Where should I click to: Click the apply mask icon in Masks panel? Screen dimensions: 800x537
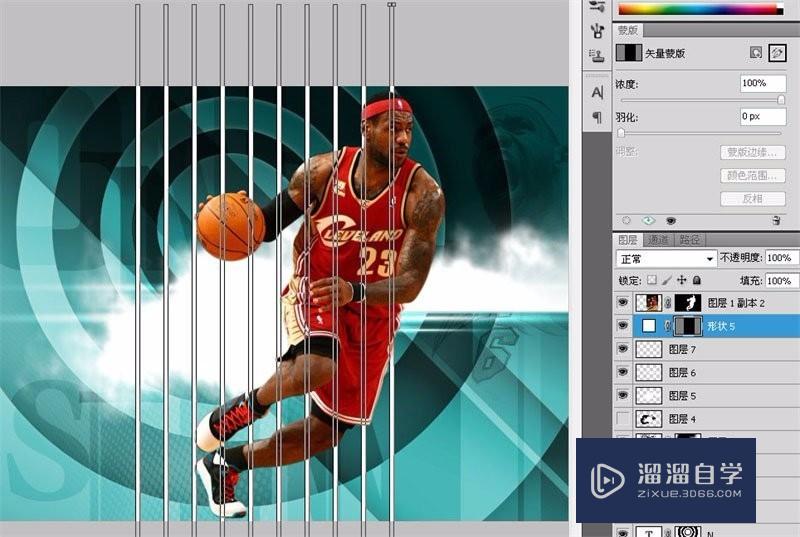pos(648,220)
